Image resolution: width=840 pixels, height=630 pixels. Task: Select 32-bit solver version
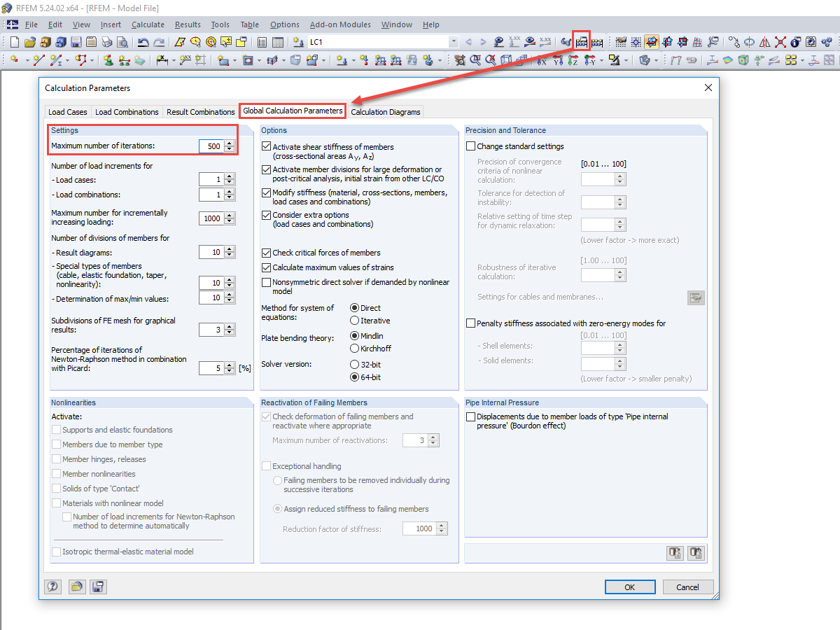[x=354, y=365]
